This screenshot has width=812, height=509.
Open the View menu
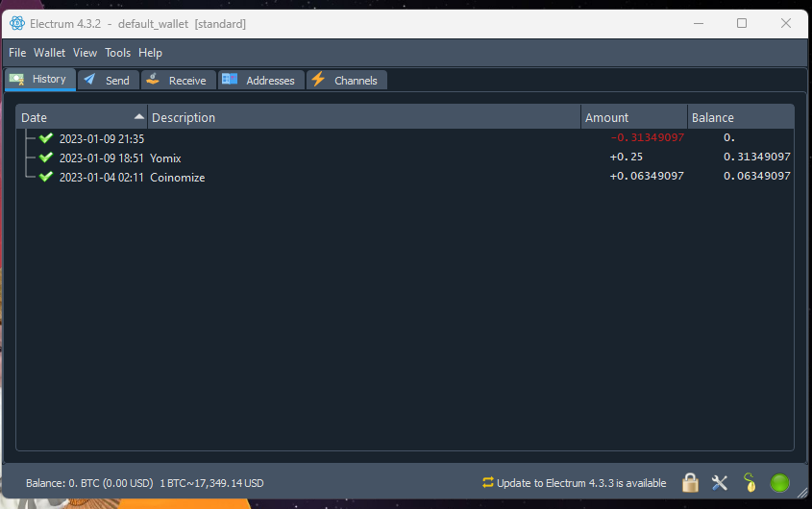click(85, 53)
